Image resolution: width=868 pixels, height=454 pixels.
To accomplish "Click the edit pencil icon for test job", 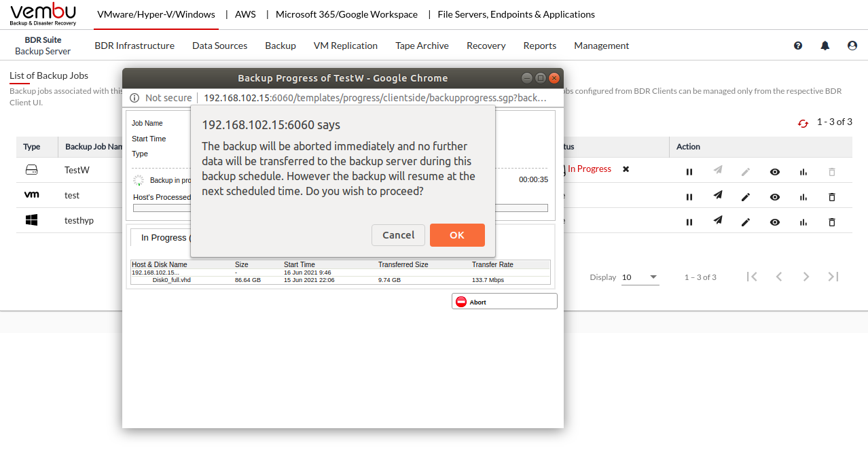I will (746, 197).
